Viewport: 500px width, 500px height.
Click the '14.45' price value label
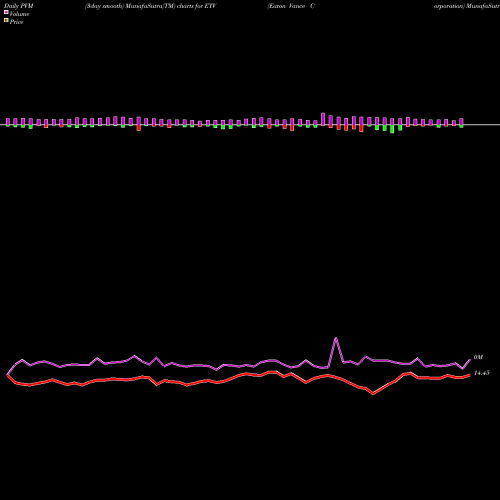482,373
